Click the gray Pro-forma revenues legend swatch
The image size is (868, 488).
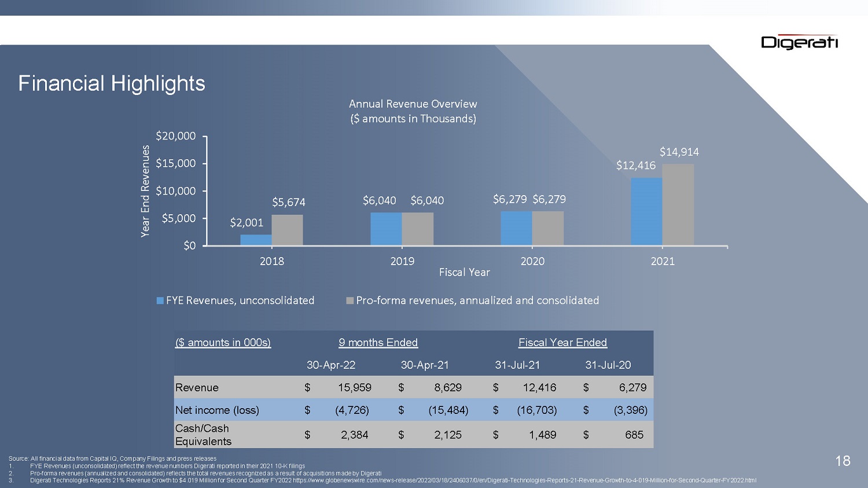350,300
